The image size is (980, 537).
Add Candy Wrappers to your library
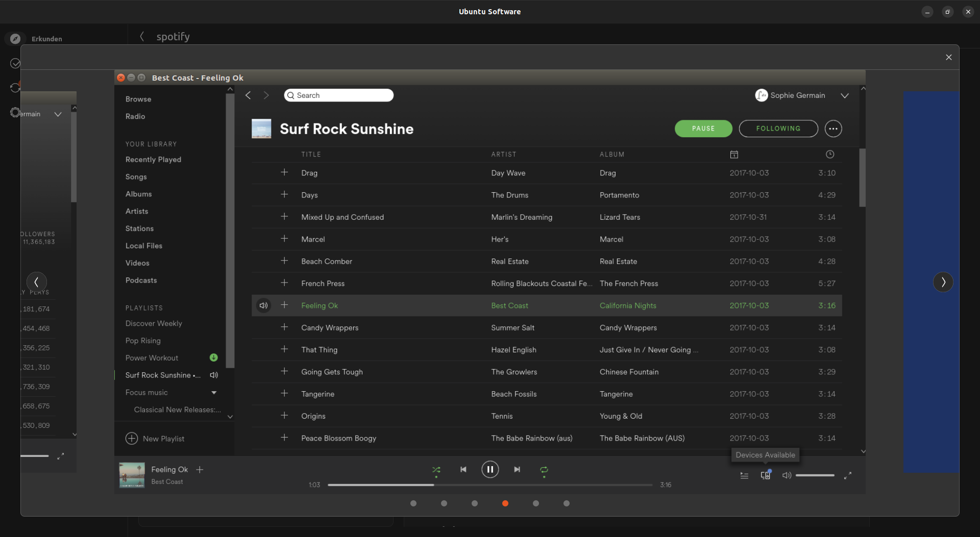(284, 327)
